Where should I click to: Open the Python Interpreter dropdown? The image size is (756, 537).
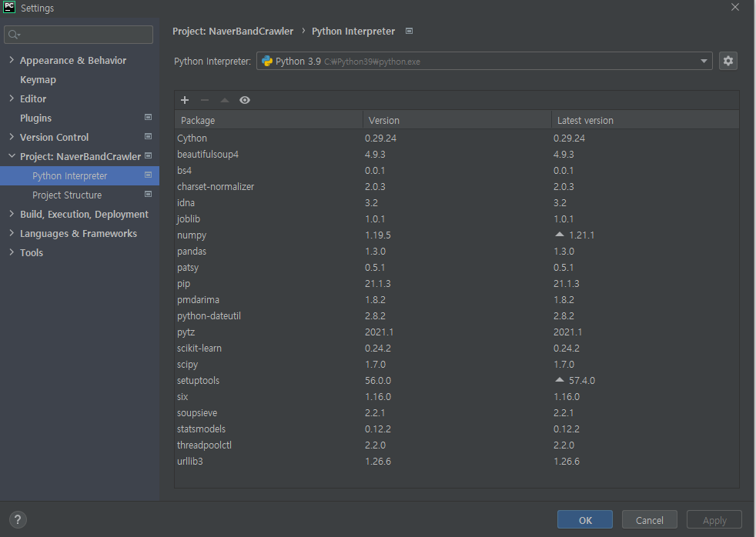point(484,61)
